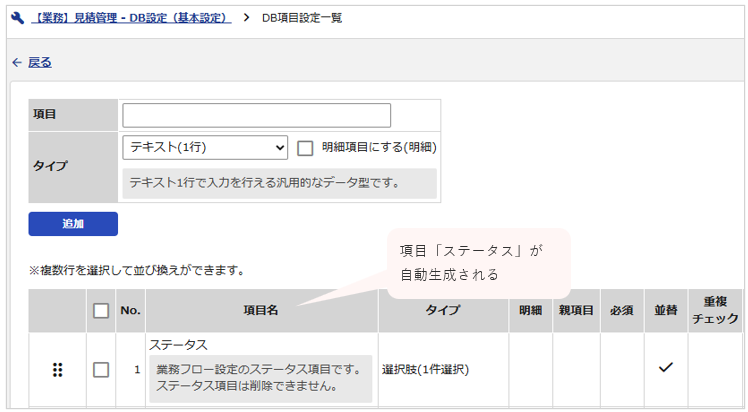Click the 明細 column header
Screen dimensions: 748x412
pyautogui.click(x=530, y=310)
